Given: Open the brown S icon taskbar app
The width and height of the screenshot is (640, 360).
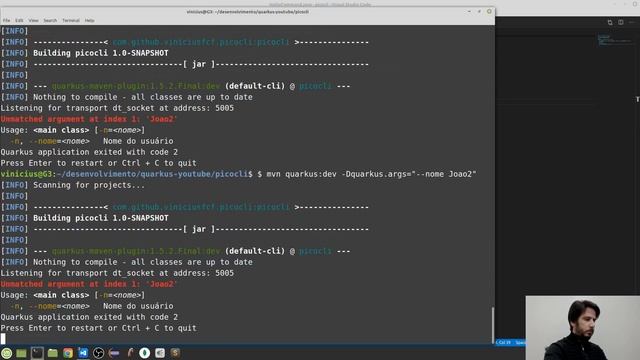Looking at the screenshot, I should 175,353.
